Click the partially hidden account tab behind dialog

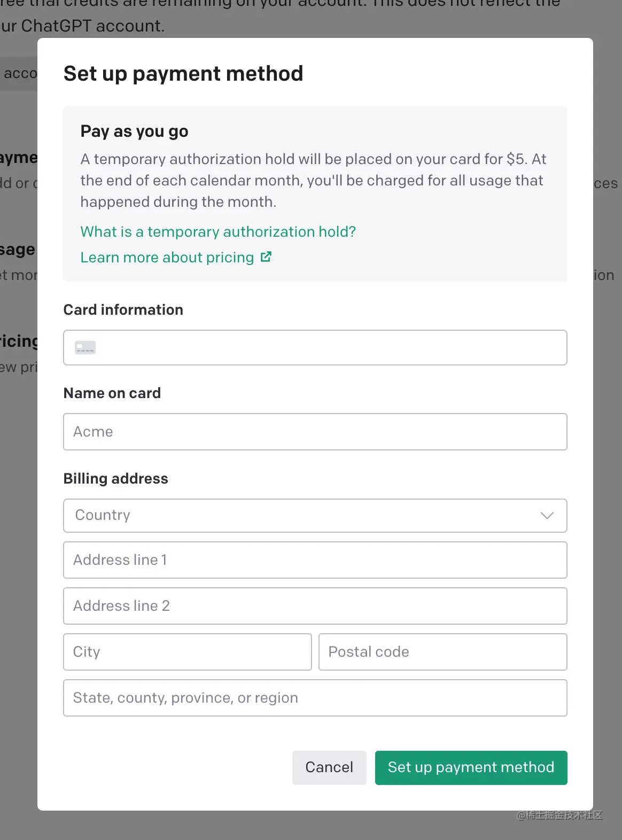tap(19, 74)
